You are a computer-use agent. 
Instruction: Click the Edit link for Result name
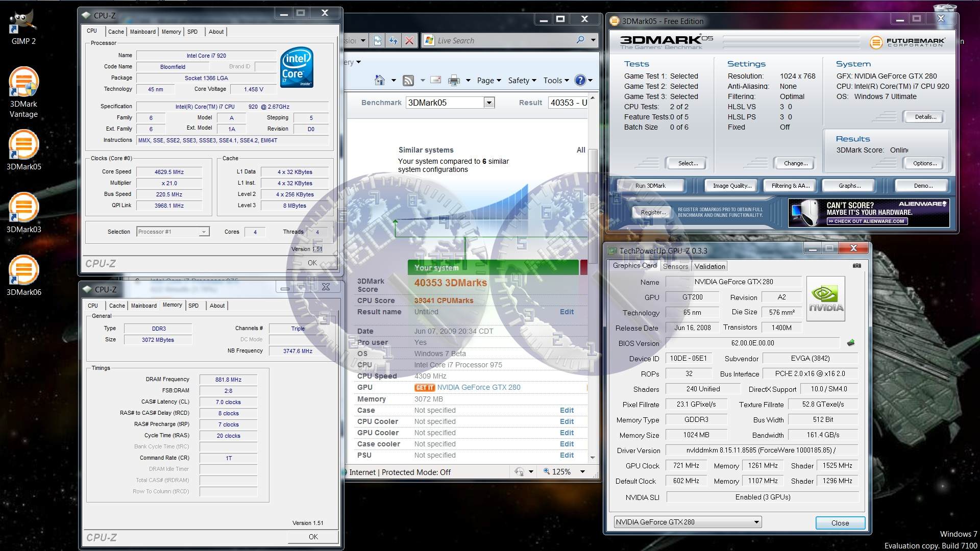point(567,312)
